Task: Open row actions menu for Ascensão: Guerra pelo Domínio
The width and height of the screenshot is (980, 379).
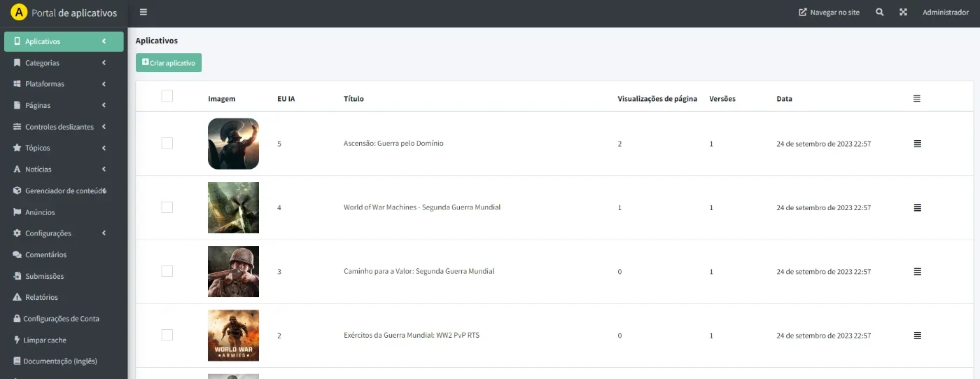Action: coord(917,144)
